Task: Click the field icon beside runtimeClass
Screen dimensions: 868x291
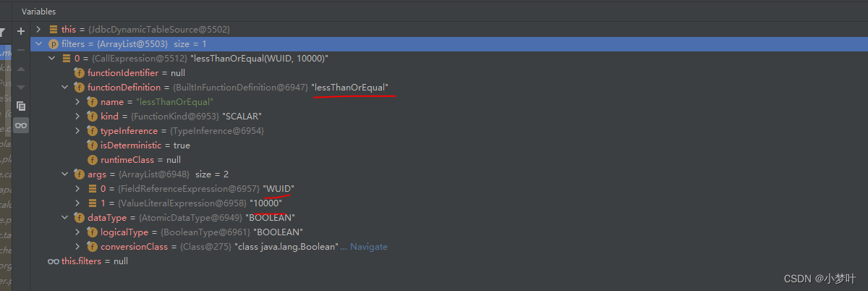Action: (93, 160)
